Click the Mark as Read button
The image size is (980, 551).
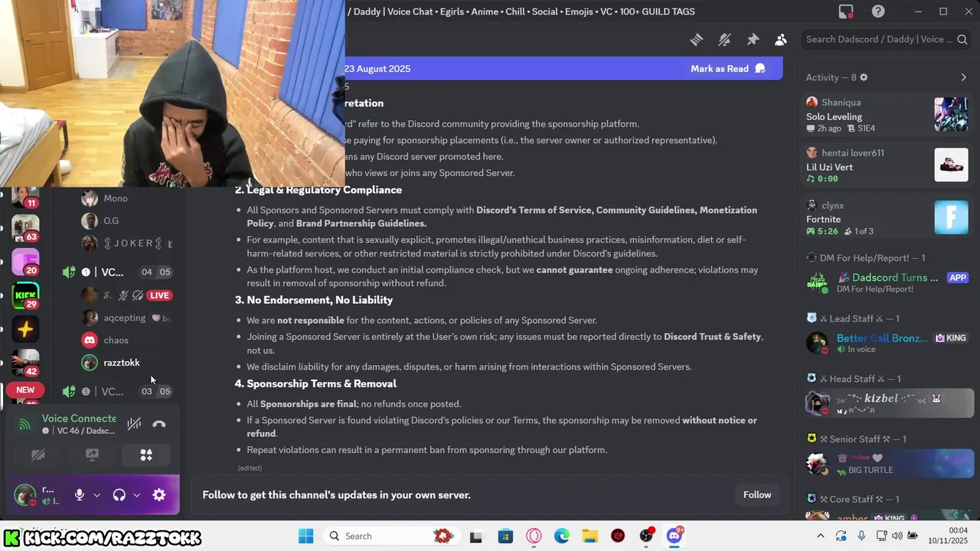coord(727,69)
